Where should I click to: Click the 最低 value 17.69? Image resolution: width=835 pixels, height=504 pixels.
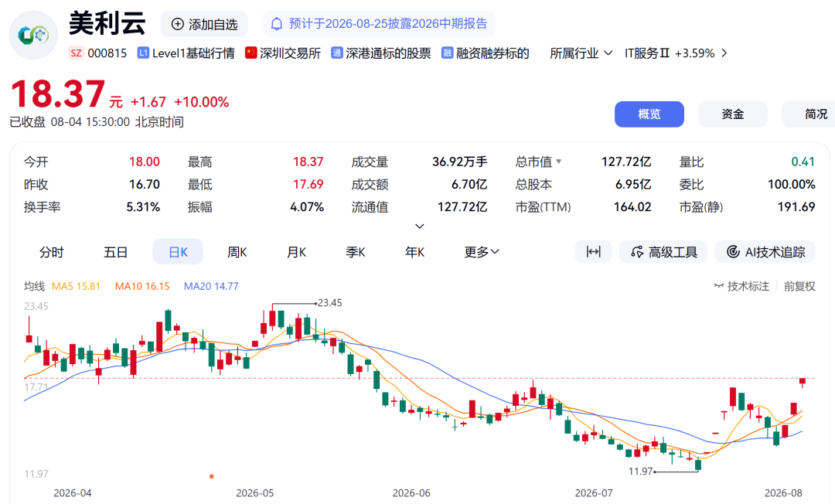click(x=308, y=184)
